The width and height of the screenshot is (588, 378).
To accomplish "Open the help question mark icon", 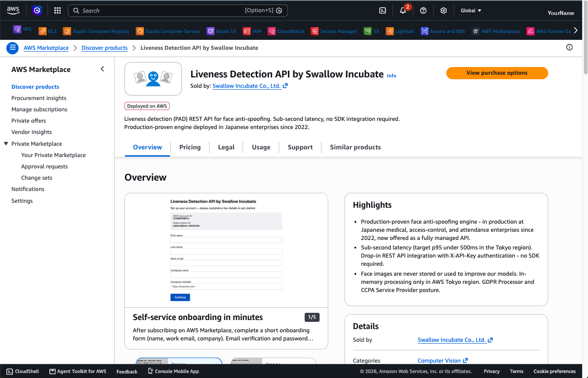I will click(x=423, y=10).
